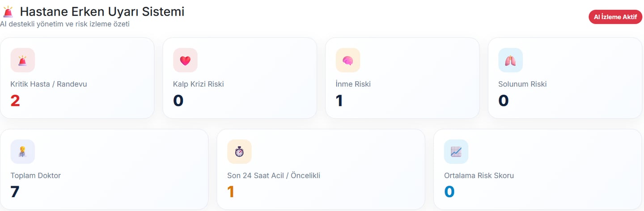This screenshot has height=211, width=644.
Task: Click the blue Ortalama Risk Skoru value 0
Action: (x=449, y=192)
